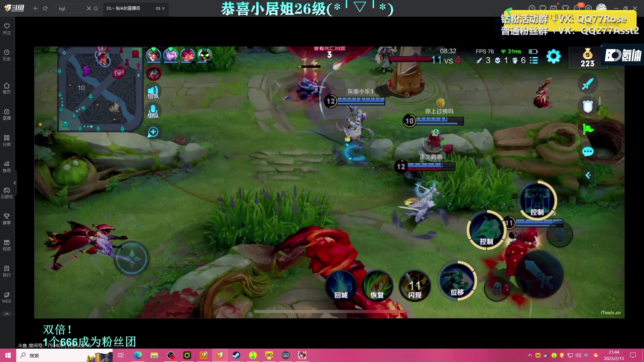Go to 首页 home in sidebar
The image size is (644, 362).
pos(7,88)
